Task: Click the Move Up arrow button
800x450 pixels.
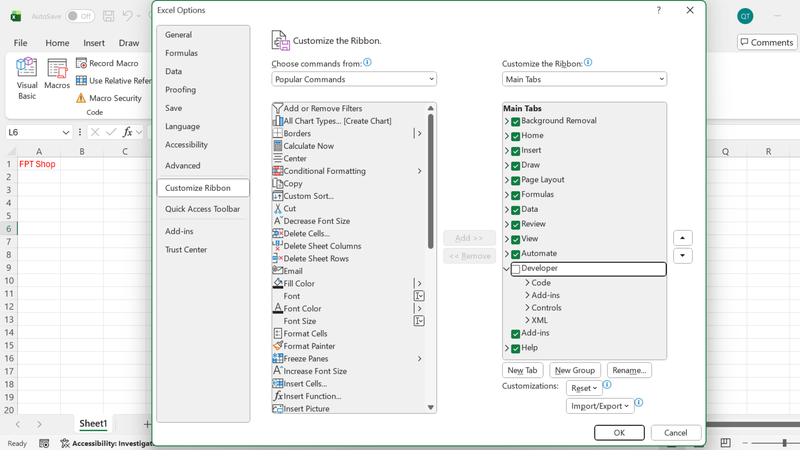Action: tap(682, 238)
